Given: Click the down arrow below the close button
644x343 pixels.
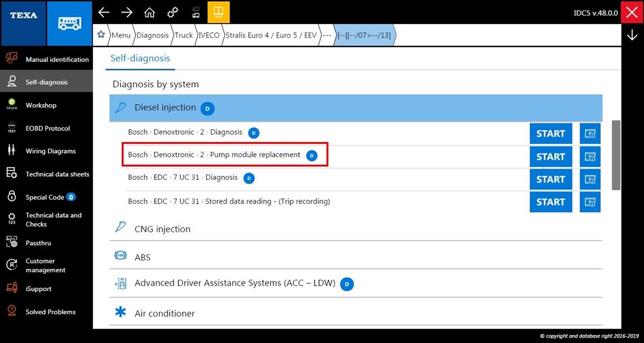Looking at the screenshot, I should pos(632,35).
